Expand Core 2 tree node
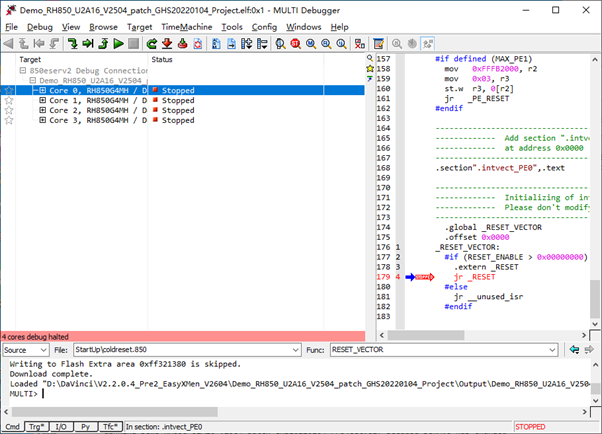The image size is (602, 434). point(43,110)
